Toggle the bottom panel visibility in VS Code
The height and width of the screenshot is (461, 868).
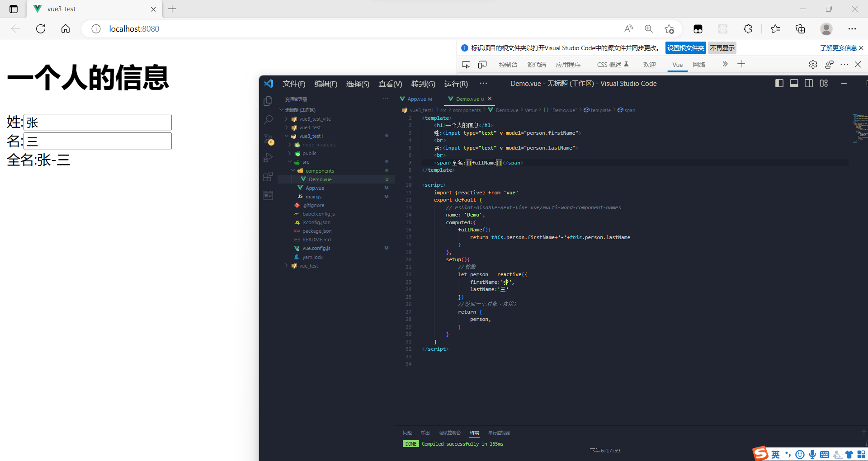(x=794, y=83)
